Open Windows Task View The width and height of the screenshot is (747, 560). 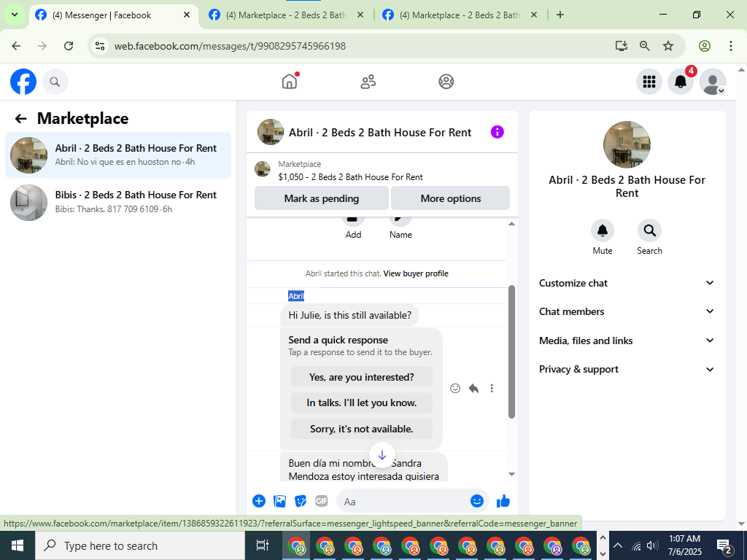pyautogui.click(x=263, y=545)
